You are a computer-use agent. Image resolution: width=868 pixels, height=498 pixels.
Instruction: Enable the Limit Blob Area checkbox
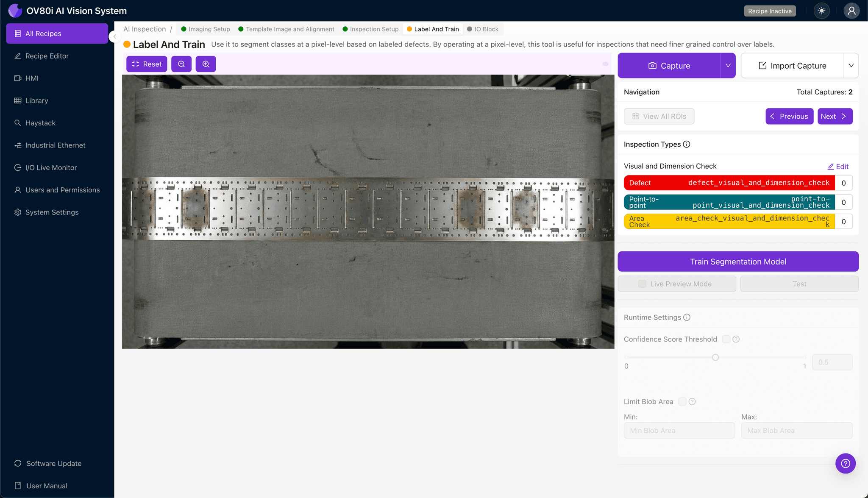(682, 401)
